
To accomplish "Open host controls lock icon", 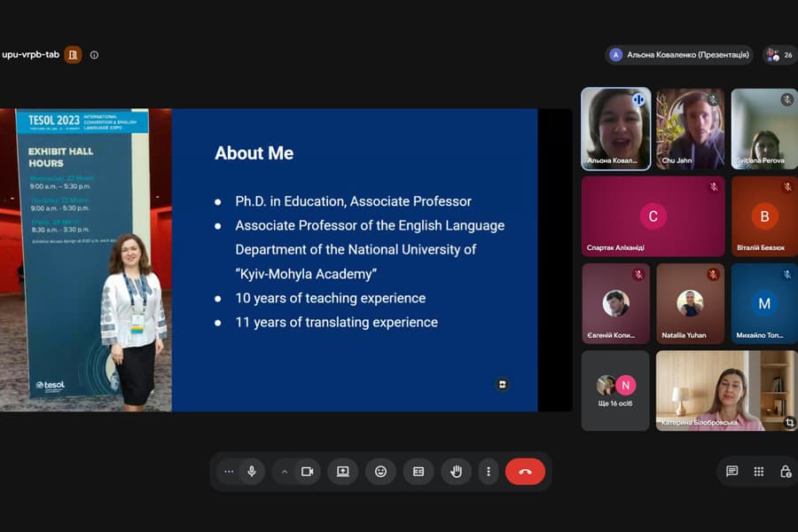I will 786,472.
